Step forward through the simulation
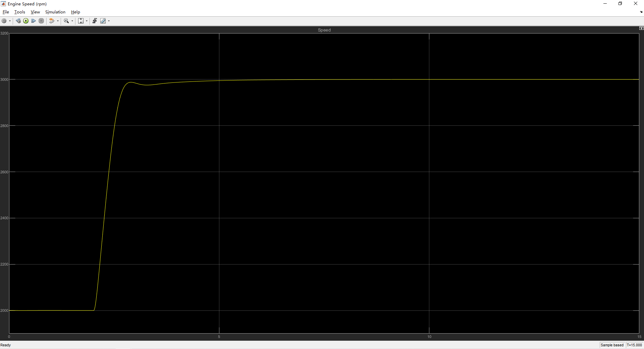Image resolution: width=644 pixels, height=349 pixels. click(x=34, y=21)
